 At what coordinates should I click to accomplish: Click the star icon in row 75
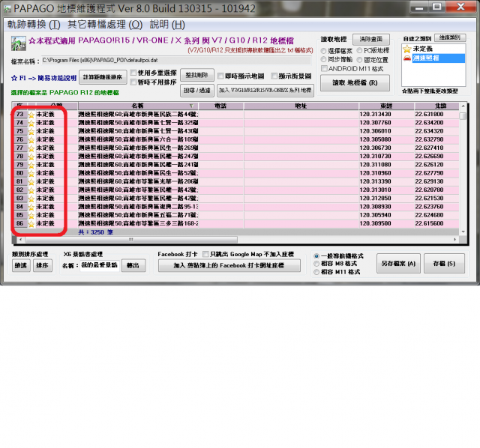pyautogui.click(x=31, y=132)
